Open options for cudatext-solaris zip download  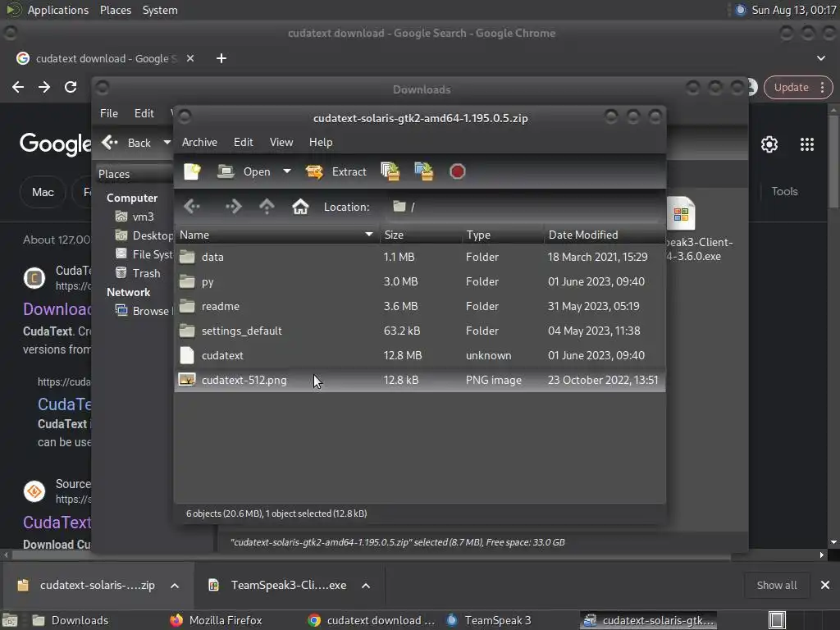point(175,586)
